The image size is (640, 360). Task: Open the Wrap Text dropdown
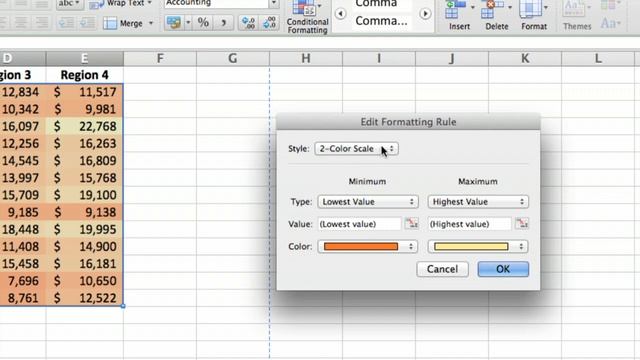[149, 3]
